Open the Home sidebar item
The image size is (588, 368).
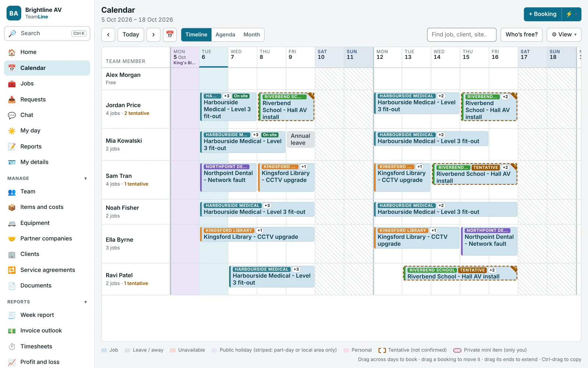point(47,52)
